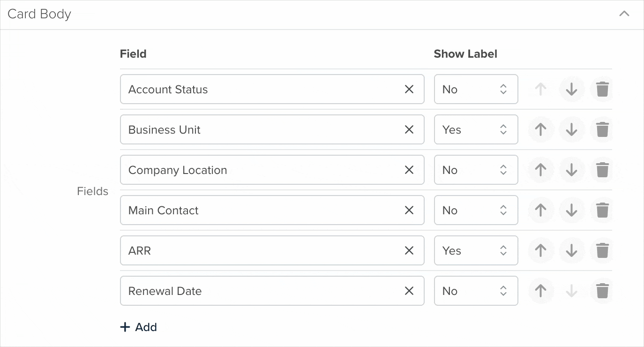
Task: Clear the ARR field with the X
Action: pos(409,250)
